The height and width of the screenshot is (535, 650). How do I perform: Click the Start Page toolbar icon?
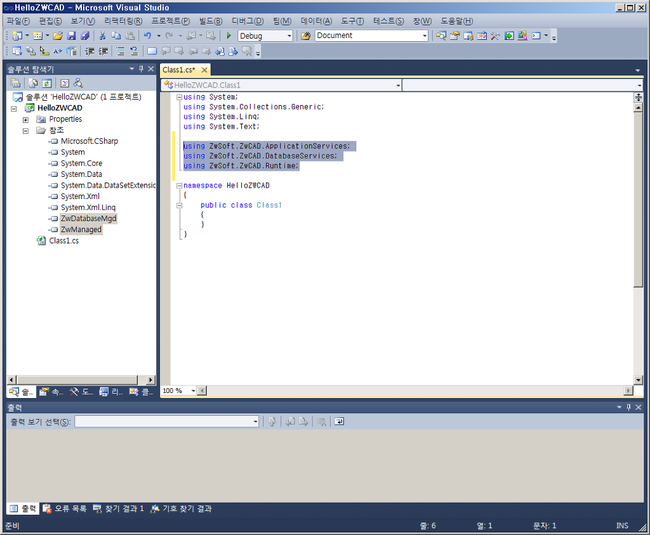509,36
